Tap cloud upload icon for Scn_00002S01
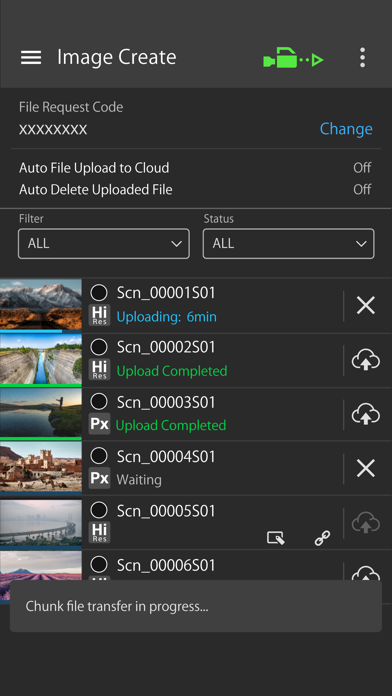The height and width of the screenshot is (696, 392). 366,360
